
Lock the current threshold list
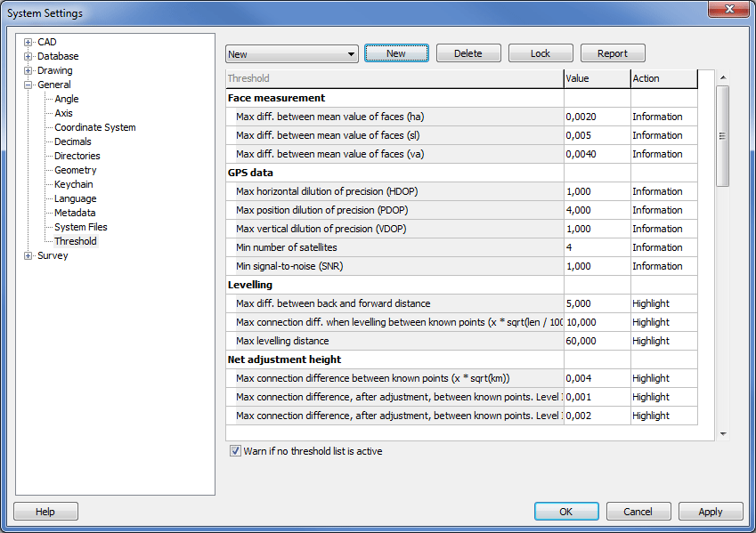pos(541,53)
